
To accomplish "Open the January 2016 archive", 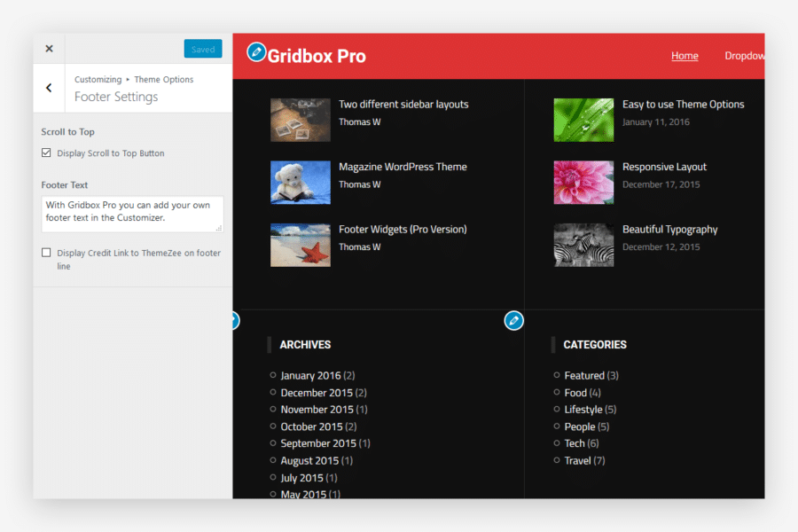I will [x=311, y=375].
